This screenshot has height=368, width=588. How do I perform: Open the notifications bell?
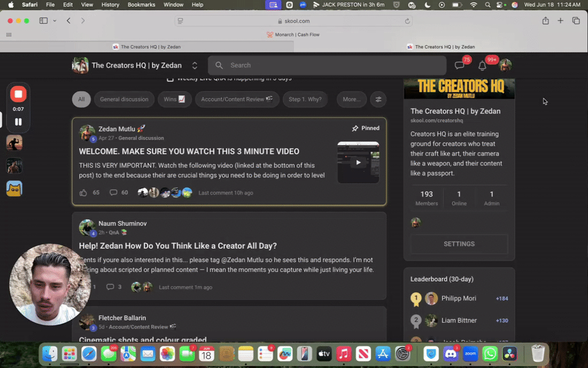coord(482,66)
